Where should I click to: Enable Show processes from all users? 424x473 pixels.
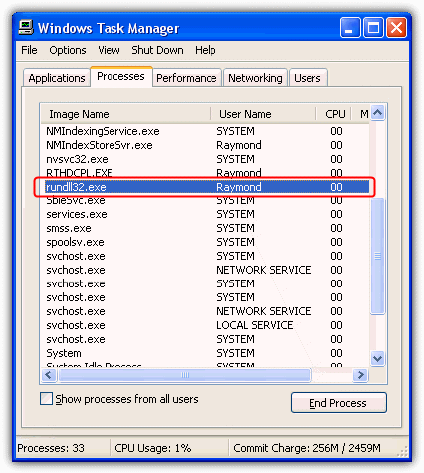pyautogui.click(x=46, y=399)
